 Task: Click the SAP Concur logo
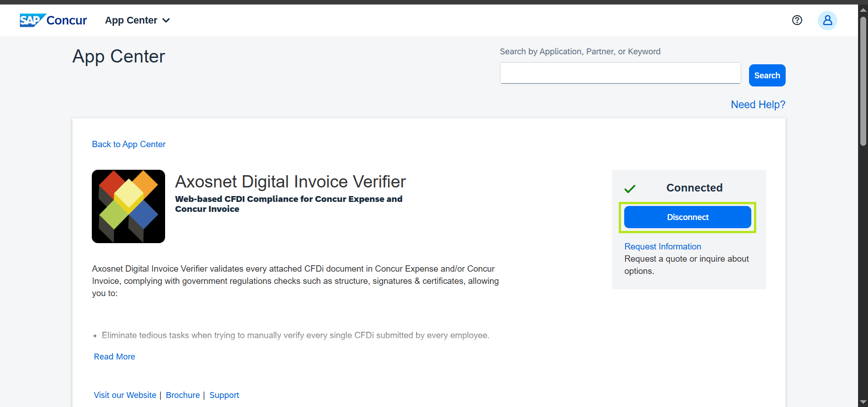pyautogui.click(x=53, y=20)
